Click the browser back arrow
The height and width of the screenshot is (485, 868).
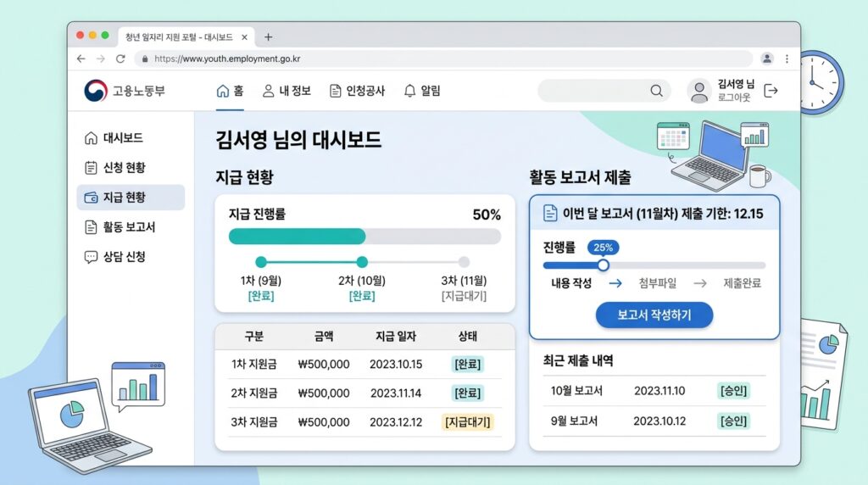pyautogui.click(x=81, y=59)
